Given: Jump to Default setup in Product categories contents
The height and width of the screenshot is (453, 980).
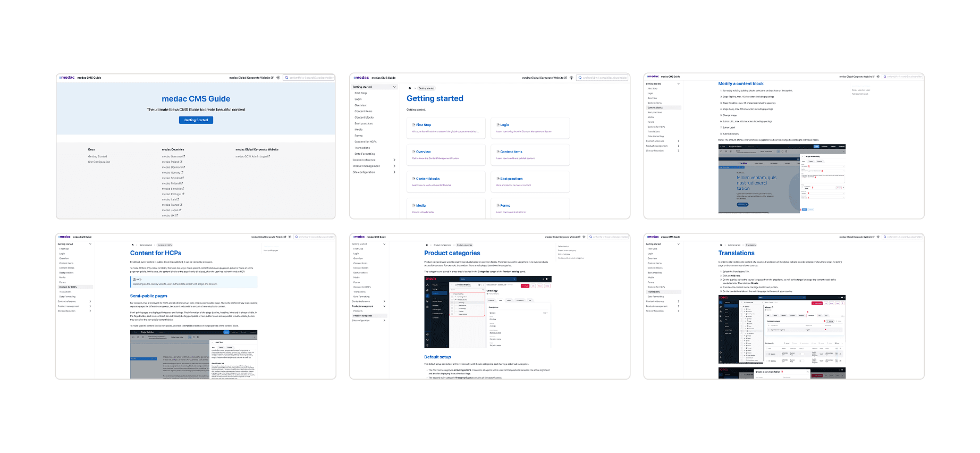Looking at the screenshot, I should 563,247.
